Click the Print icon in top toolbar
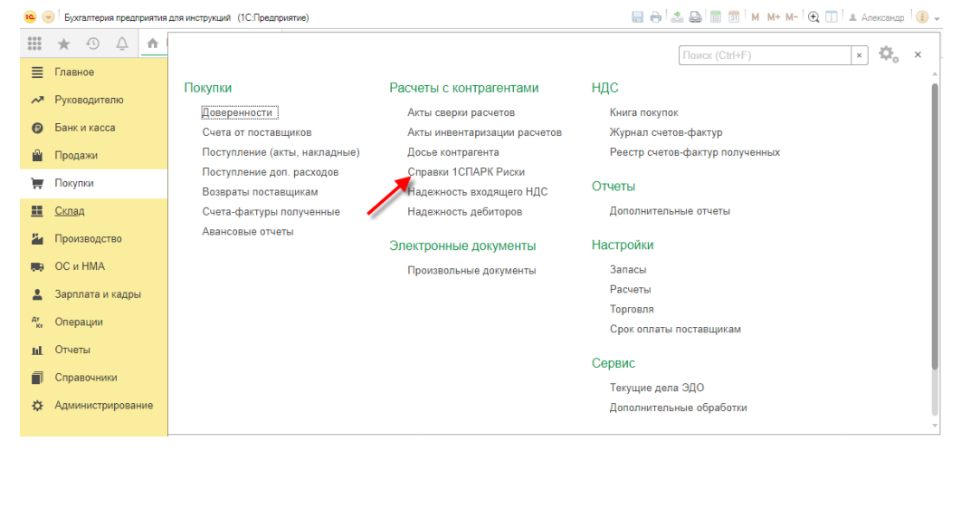Viewport: 980px width, 509px height. 656,17
